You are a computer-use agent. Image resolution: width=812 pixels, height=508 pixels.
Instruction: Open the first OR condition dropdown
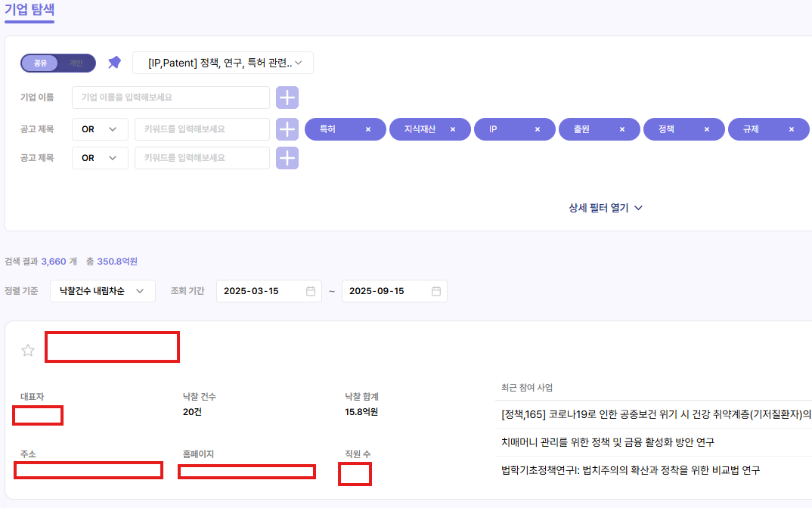click(x=100, y=129)
